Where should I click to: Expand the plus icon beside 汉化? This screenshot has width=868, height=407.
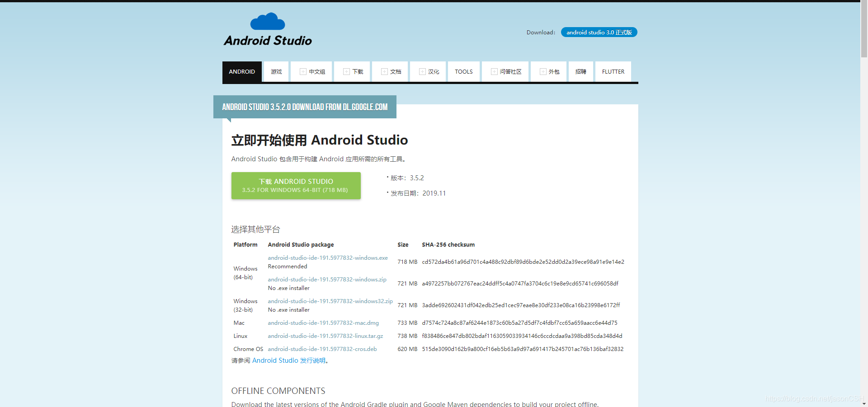pyautogui.click(x=422, y=72)
